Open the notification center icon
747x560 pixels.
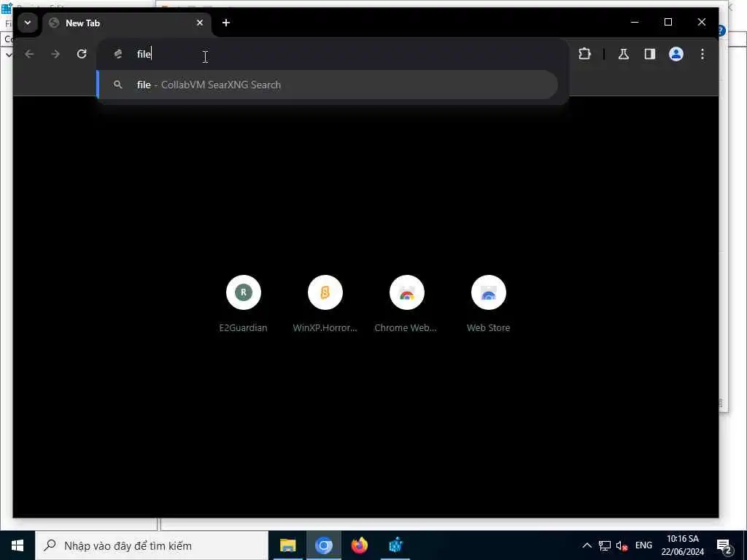point(724,545)
